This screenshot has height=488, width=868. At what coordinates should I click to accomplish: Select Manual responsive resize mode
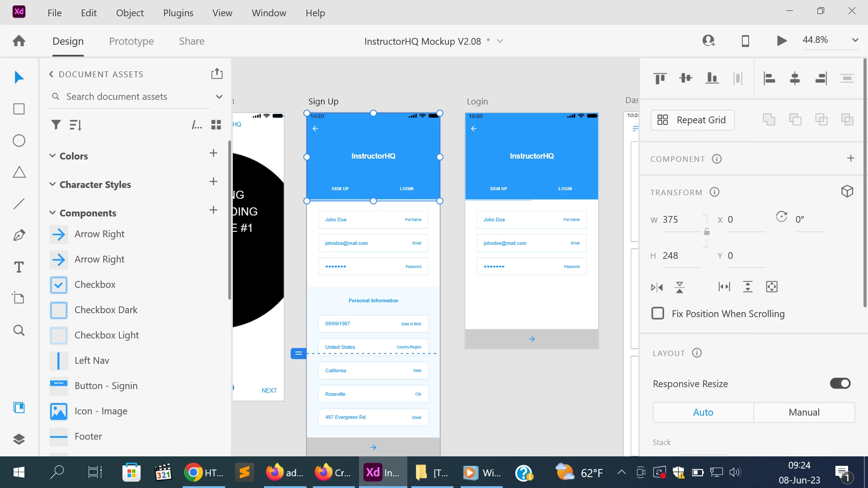(x=804, y=412)
